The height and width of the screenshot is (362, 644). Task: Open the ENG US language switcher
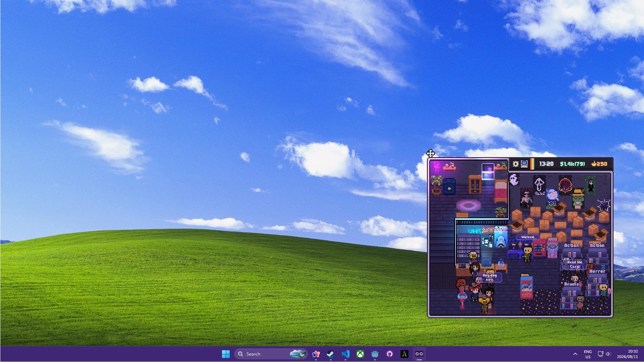coord(588,354)
